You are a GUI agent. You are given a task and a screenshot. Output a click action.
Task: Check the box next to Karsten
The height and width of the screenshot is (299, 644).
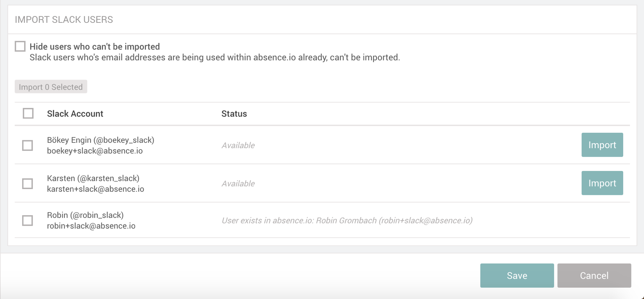click(x=28, y=184)
